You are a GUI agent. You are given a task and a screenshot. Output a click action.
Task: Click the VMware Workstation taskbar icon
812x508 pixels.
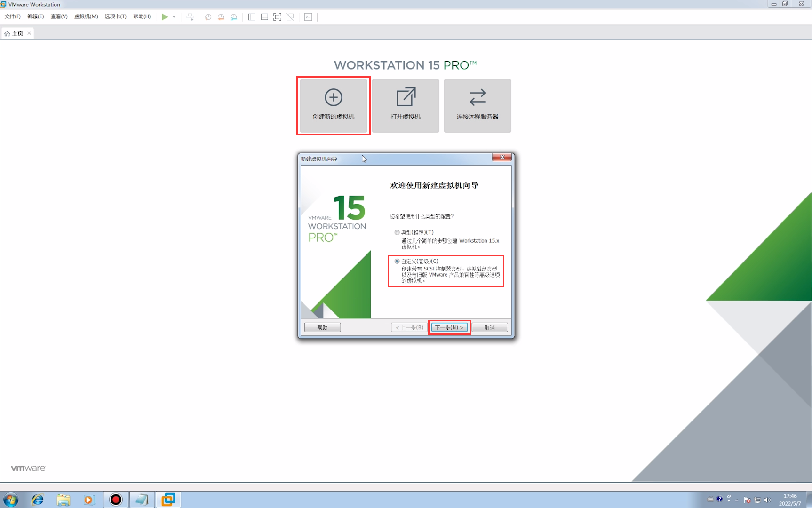[x=168, y=500]
